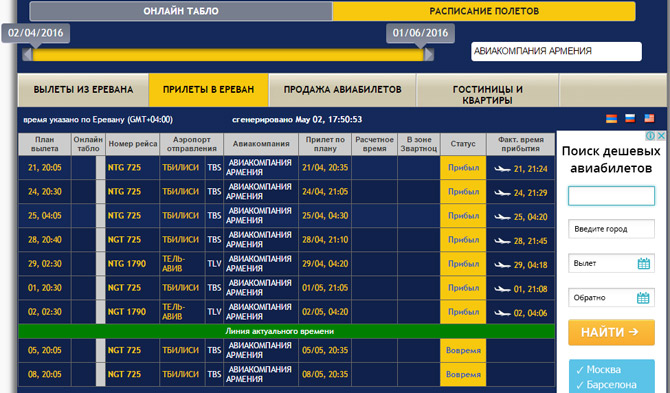Select the Russian flag language icon
This screenshot has height=393, width=670.
(630, 118)
